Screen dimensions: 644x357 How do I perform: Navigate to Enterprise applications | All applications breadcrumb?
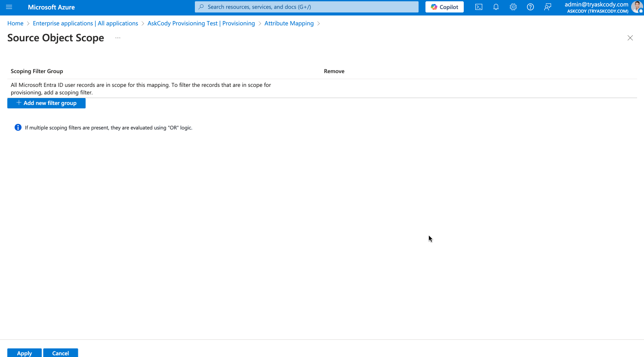tap(86, 23)
